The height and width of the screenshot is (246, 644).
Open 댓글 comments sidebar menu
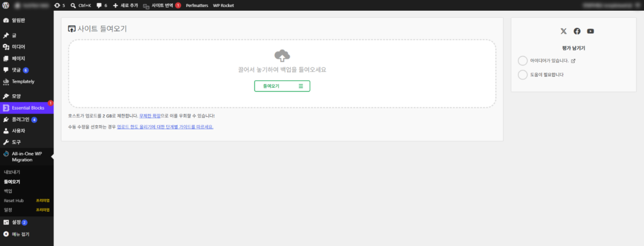[27, 70]
